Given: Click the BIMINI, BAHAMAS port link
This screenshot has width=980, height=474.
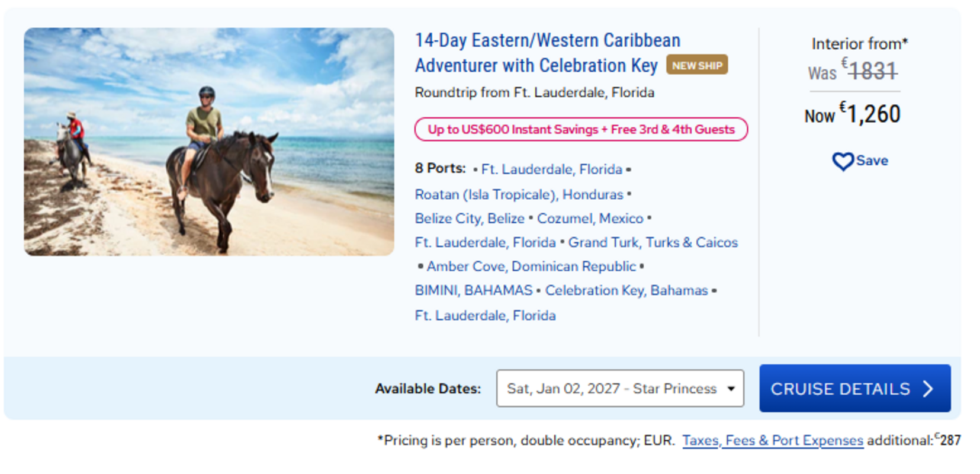Looking at the screenshot, I should pyautogui.click(x=474, y=290).
